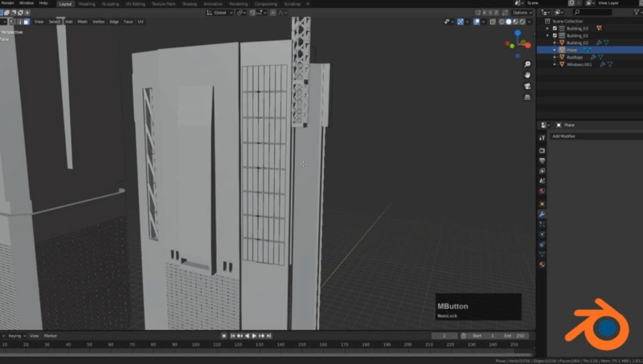Open the Global transform orientation dropdown
Viewport: 643px width, 364px height.
coord(219,13)
